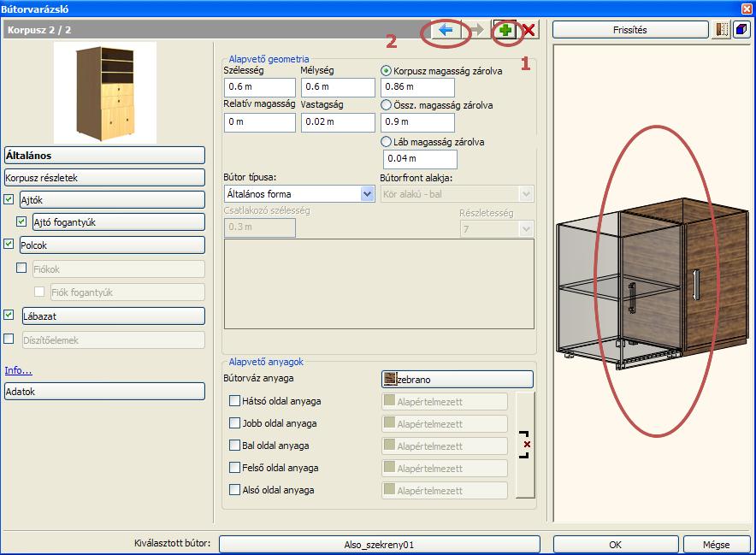This screenshot has width=756, height=555.
Task: Click Mélység input field
Action: tap(338, 86)
